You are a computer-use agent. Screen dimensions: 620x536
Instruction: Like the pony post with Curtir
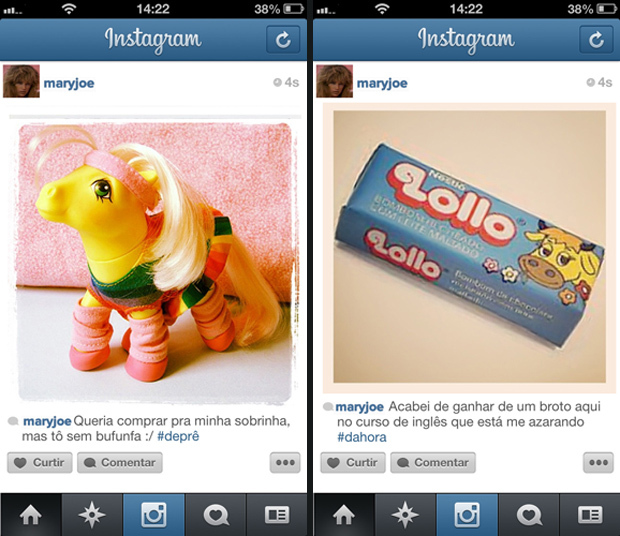[x=40, y=462]
